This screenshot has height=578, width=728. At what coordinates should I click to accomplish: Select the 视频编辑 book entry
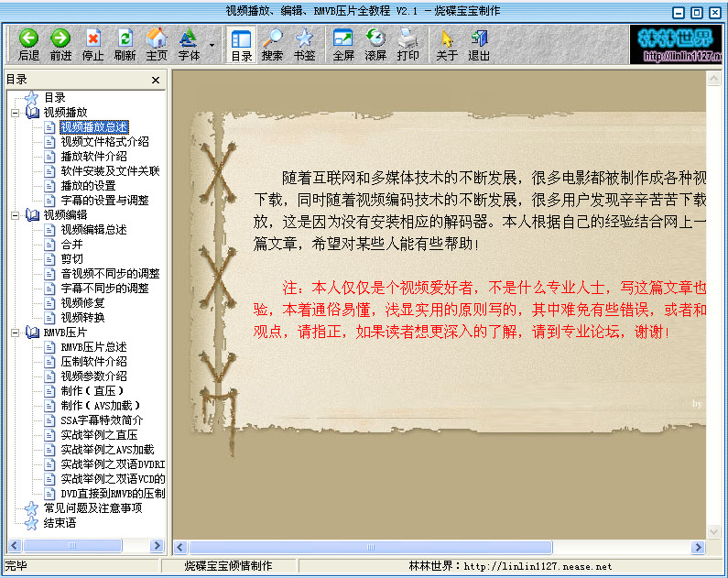coord(65,215)
